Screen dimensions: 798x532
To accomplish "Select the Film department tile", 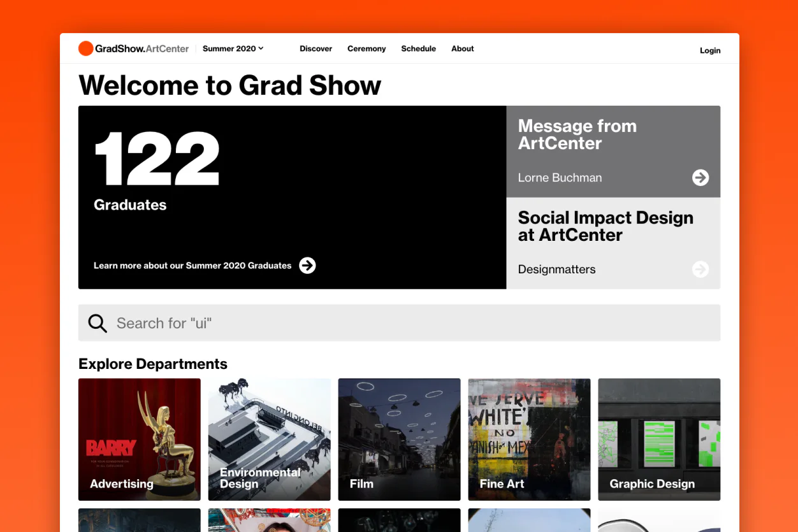I will [x=400, y=440].
